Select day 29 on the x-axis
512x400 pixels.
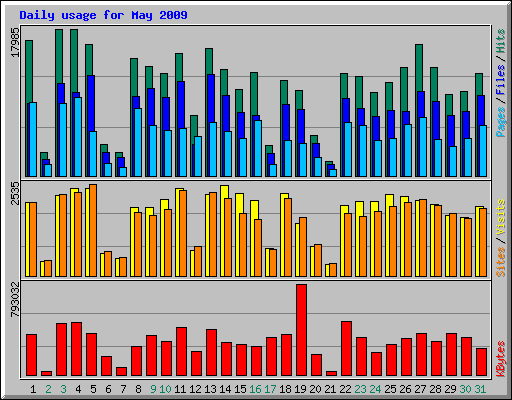450,389
